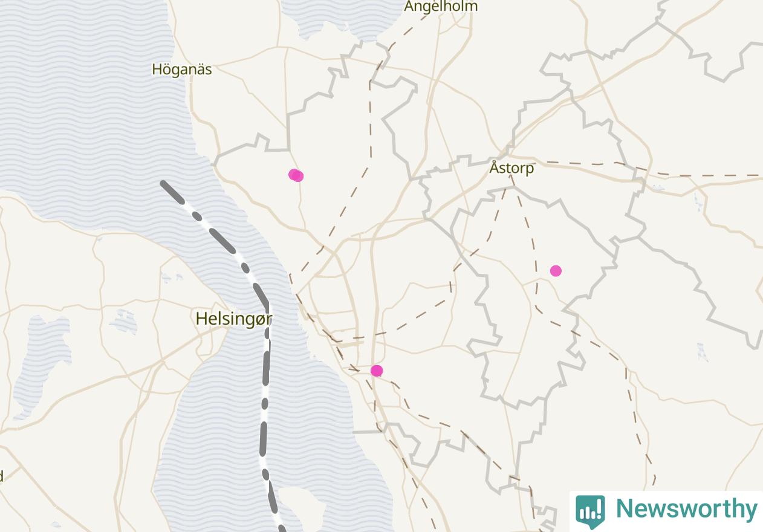
Task: Select the small lake northwest of Helsingør label
Action: pos(125,321)
